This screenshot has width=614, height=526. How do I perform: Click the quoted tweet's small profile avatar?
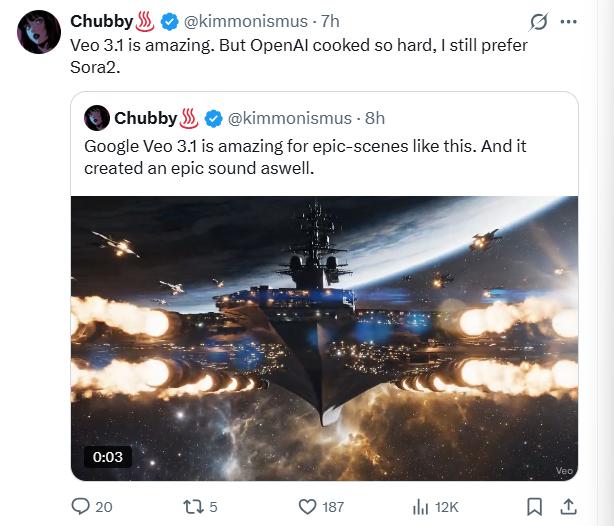click(96, 118)
